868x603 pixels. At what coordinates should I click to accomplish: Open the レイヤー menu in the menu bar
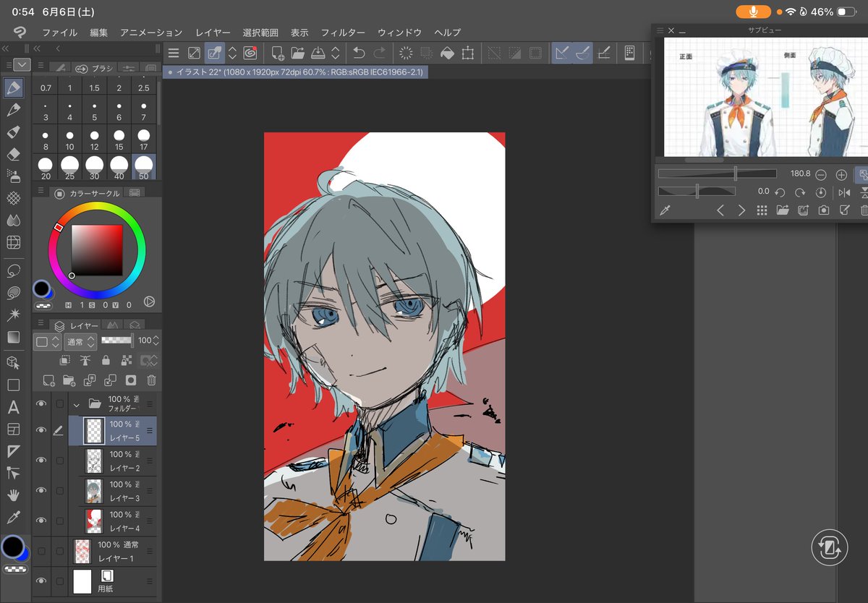coord(213,33)
